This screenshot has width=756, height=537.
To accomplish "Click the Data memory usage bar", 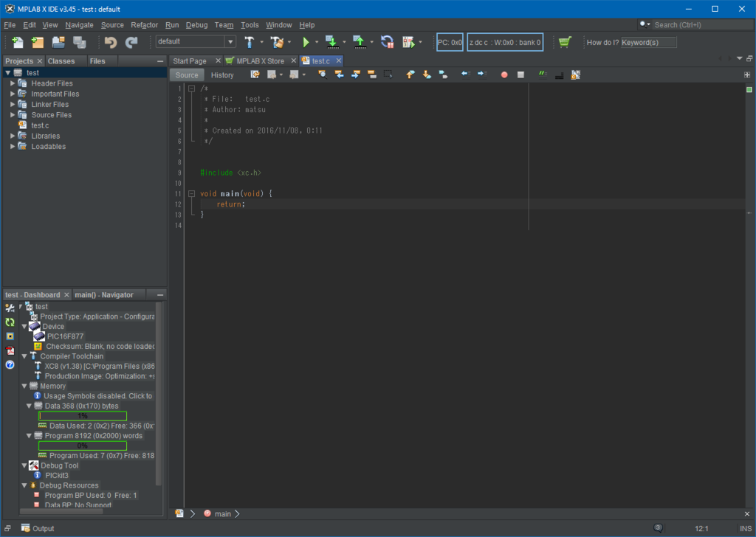I will point(83,416).
